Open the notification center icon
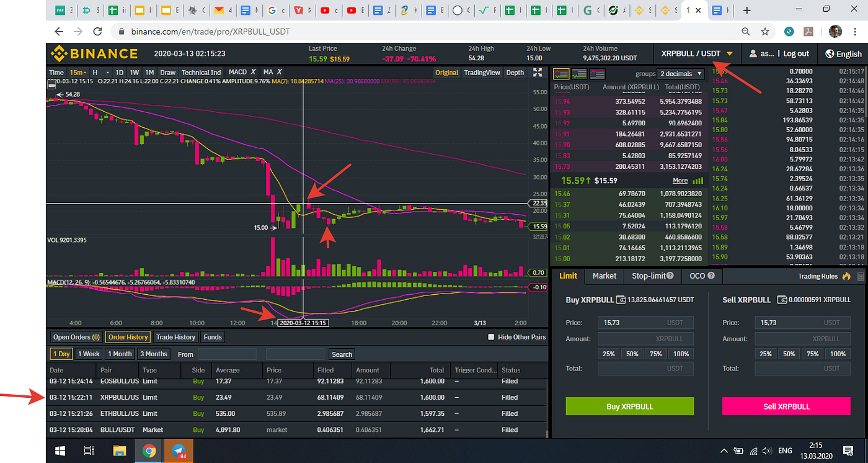The image size is (868, 463). pyautogui.click(x=848, y=451)
